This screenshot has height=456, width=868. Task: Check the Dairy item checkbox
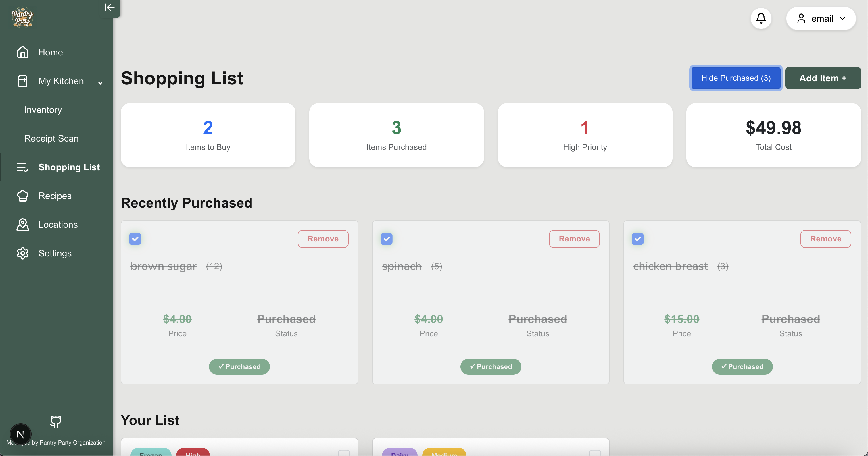click(595, 453)
